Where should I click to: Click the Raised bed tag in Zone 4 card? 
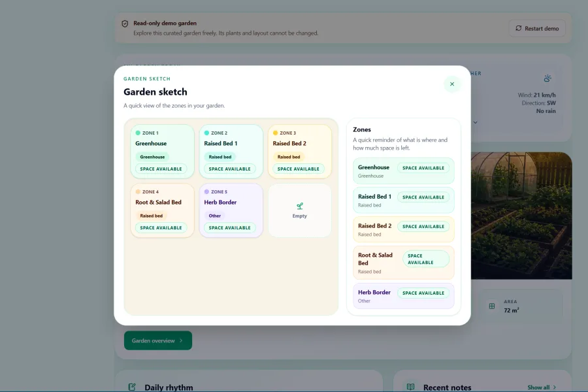pyautogui.click(x=152, y=216)
